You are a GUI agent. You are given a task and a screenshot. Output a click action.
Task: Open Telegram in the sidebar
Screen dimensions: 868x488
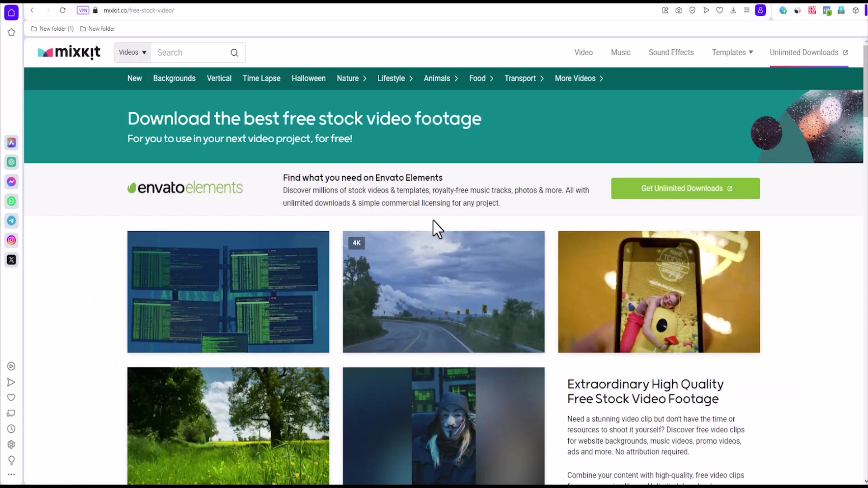point(11,221)
